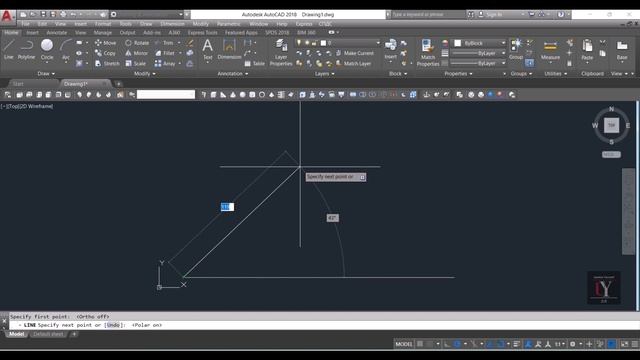Click Make Current layer button
Screen dimensions: 640x360
tap(354, 53)
